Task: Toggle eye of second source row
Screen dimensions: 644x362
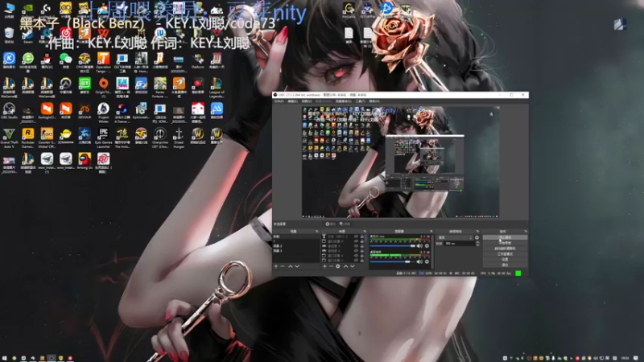Action: [356, 241]
